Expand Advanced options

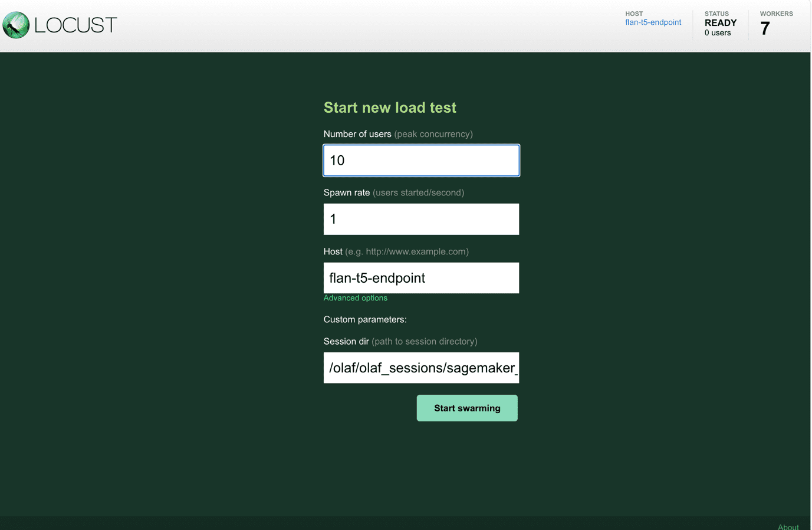tap(355, 298)
